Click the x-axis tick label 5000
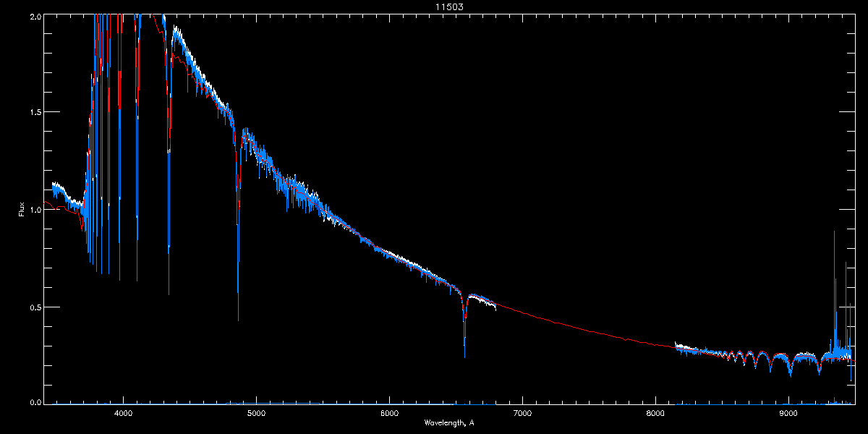The width and height of the screenshot is (868, 434). 256,414
